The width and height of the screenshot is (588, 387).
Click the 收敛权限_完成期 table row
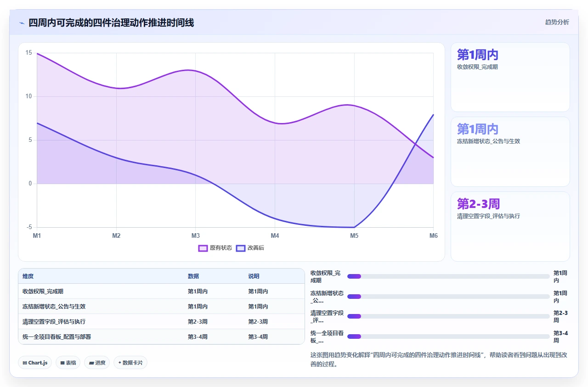click(161, 292)
